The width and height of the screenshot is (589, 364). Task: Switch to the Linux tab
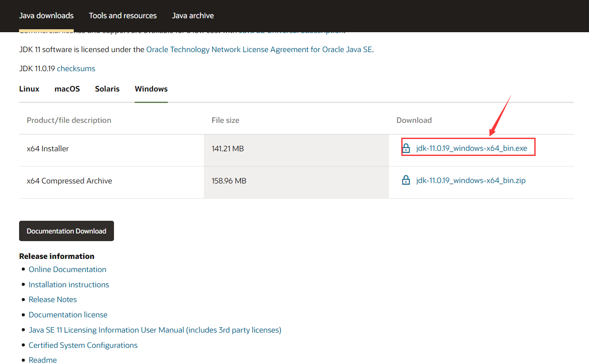29,89
